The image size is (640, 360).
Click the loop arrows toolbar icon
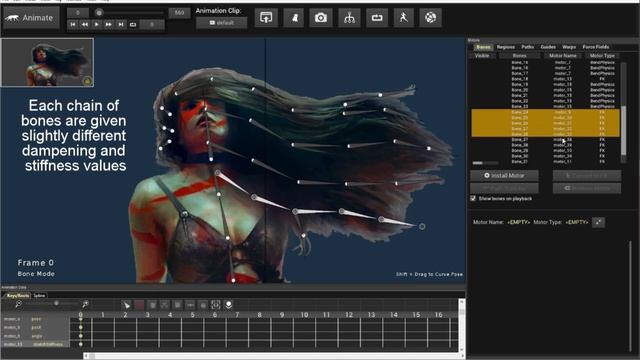[377, 18]
